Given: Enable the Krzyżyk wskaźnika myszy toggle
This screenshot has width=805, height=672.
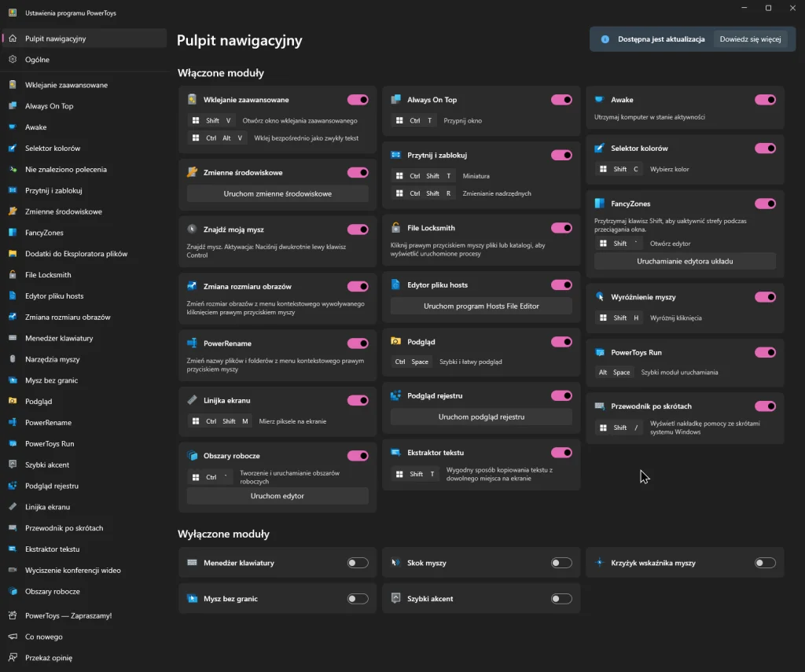Looking at the screenshot, I should click(765, 563).
